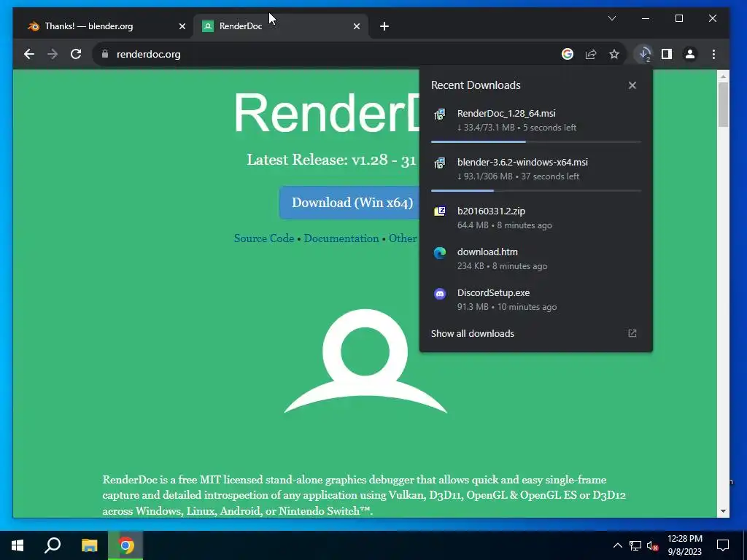Bookmark this page with the star icon
The image size is (747, 560).
pyautogui.click(x=614, y=54)
